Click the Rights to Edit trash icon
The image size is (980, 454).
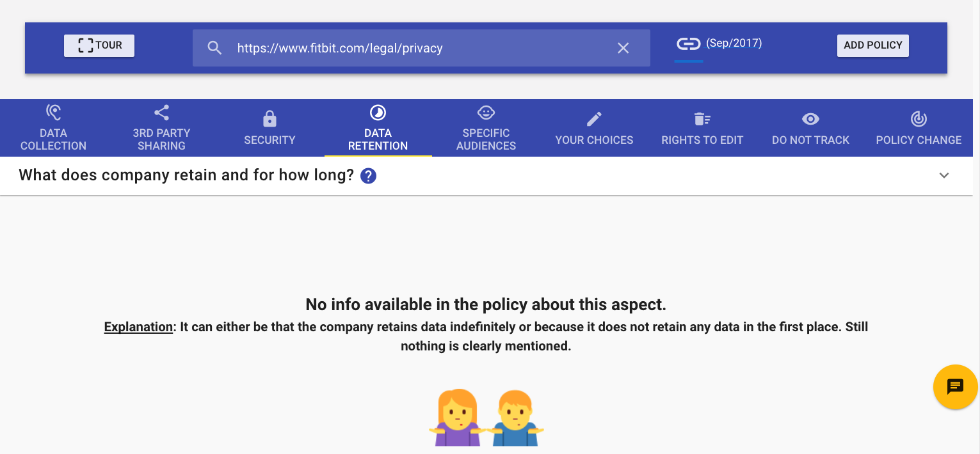[x=702, y=119]
